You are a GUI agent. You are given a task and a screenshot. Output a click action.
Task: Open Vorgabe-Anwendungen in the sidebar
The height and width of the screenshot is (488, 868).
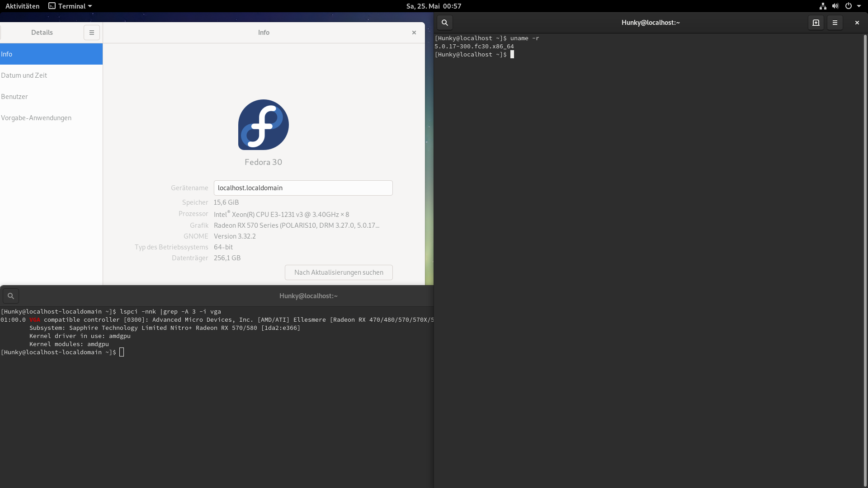[x=36, y=118]
